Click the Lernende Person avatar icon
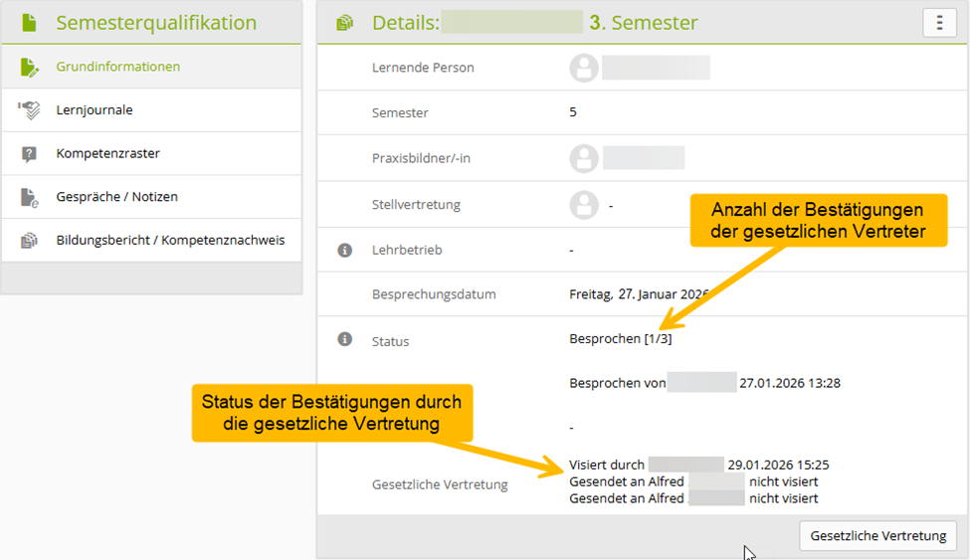The height and width of the screenshot is (560, 970). (x=584, y=68)
